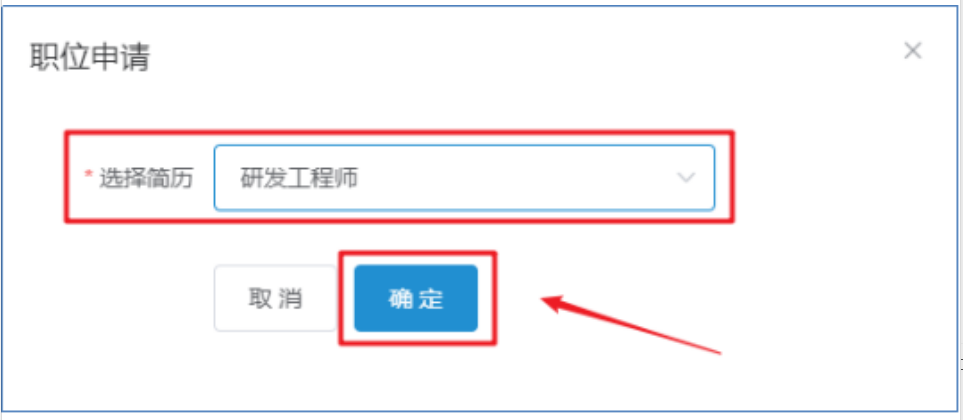Screen dimensions: 963x420
Task: Submit the application with the blue 确定 button
Action: (x=416, y=298)
